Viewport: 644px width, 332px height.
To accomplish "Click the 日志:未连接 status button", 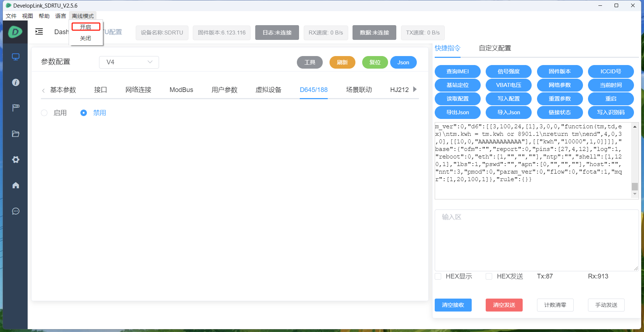I will 277,32.
